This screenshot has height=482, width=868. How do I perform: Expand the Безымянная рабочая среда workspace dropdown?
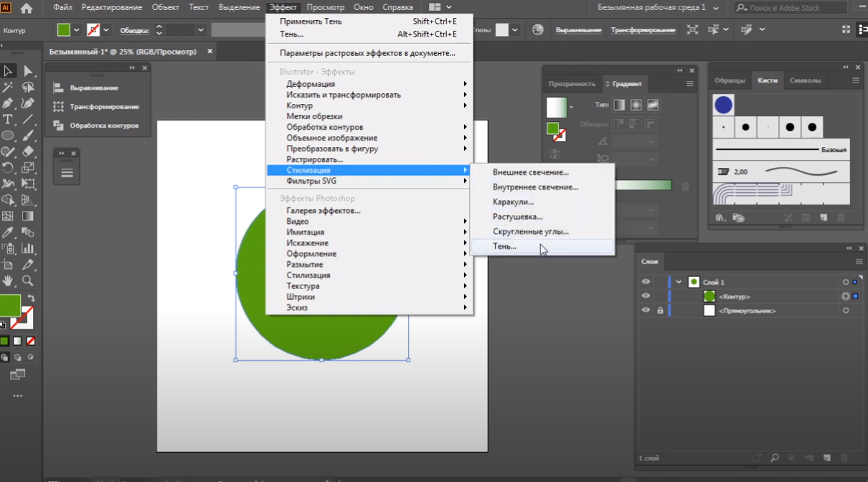point(714,7)
